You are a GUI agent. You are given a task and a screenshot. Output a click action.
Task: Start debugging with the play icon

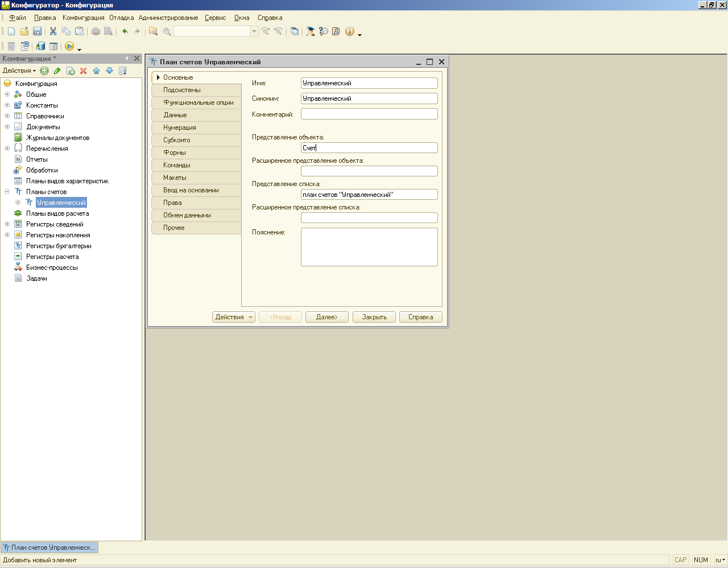click(69, 46)
